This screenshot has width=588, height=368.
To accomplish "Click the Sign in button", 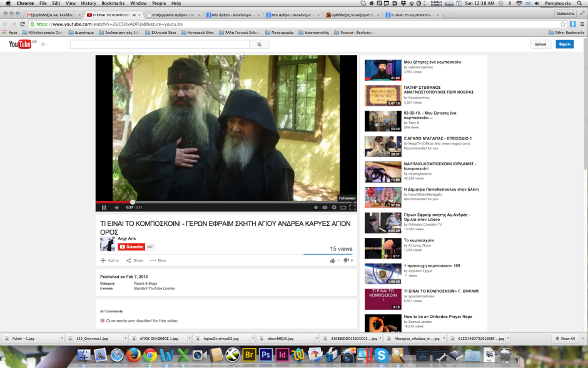I will (x=565, y=44).
